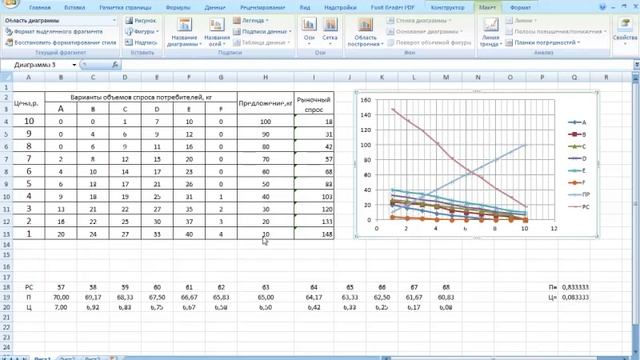
Task: Open the Формулы ribbon tab
Action: click(178, 7)
